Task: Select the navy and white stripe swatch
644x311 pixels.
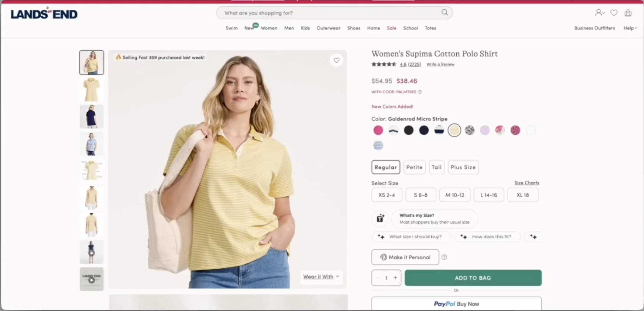Action: click(439, 130)
